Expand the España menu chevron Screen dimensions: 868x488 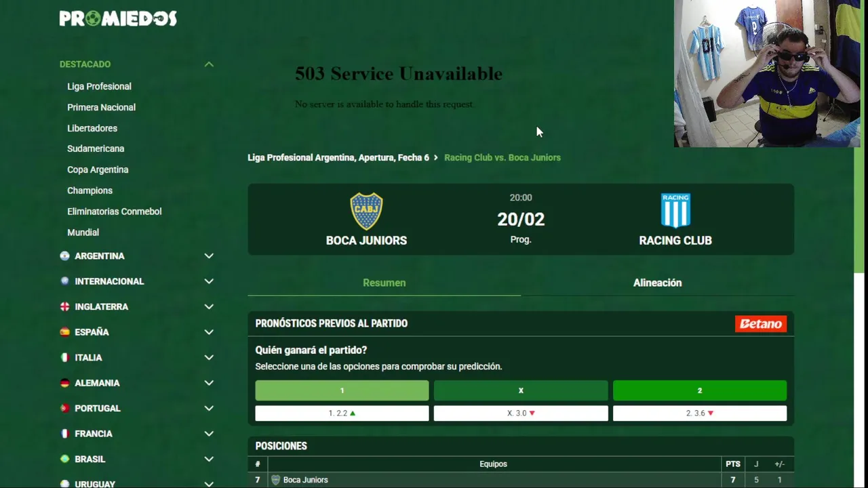(209, 332)
